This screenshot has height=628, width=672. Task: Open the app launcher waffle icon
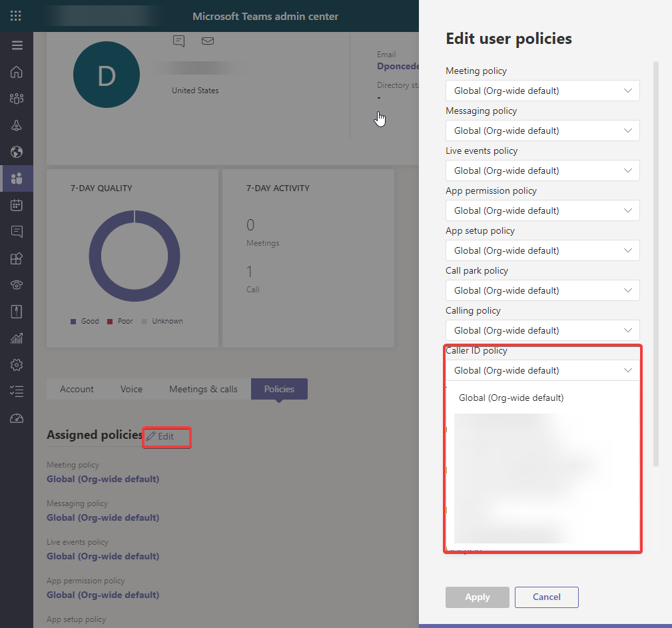pyautogui.click(x=16, y=16)
